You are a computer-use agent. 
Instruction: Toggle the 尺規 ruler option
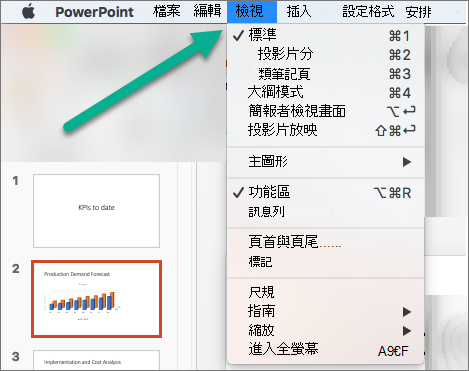tap(325, 292)
